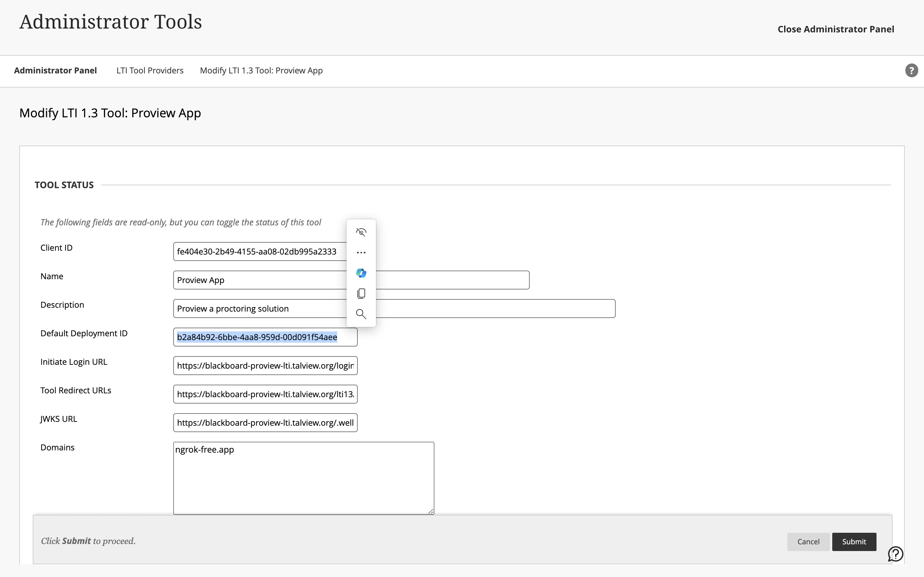Image resolution: width=924 pixels, height=577 pixels.
Task: Click the Copilot icon in popup toolbar
Action: pyautogui.click(x=361, y=273)
